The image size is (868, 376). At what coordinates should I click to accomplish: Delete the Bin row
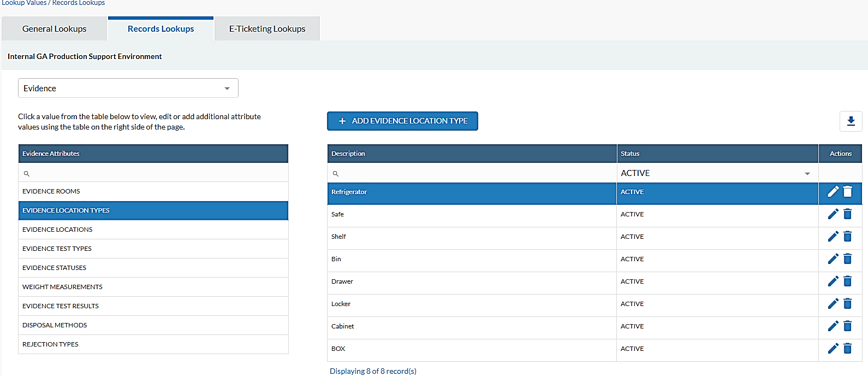coord(848,258)
